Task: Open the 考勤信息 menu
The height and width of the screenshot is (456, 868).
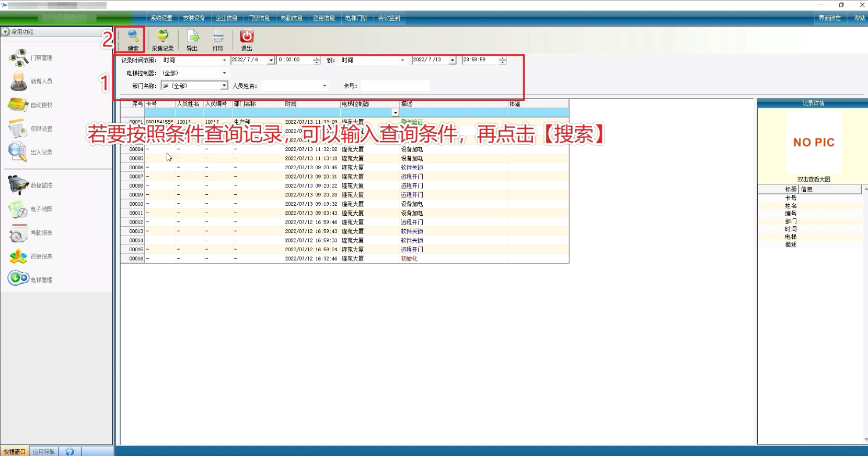Action: point(291,18)
